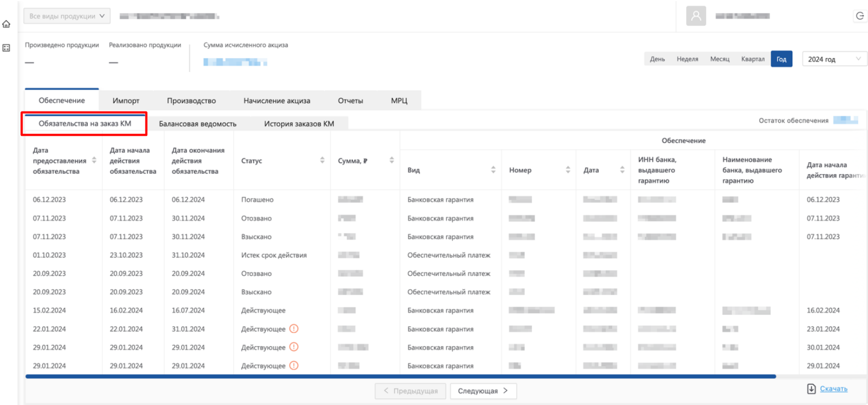
Task: Click the Истек срок действия status cell
Action: tap(274, 255)
